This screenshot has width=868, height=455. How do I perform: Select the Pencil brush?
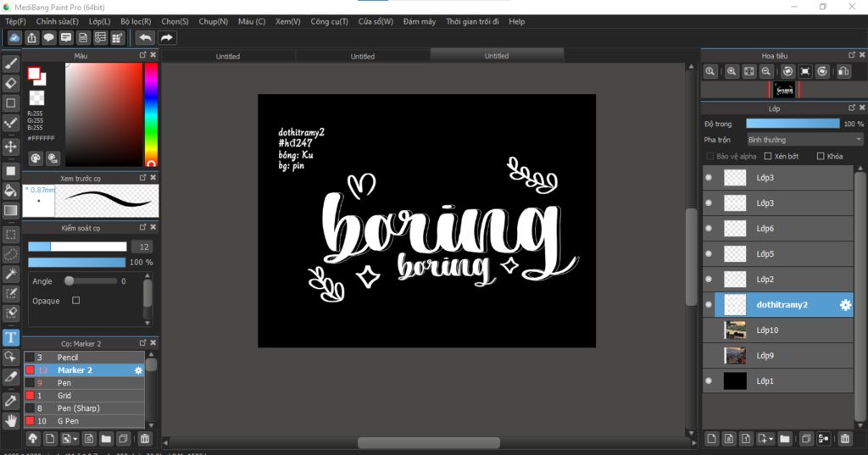84,358
